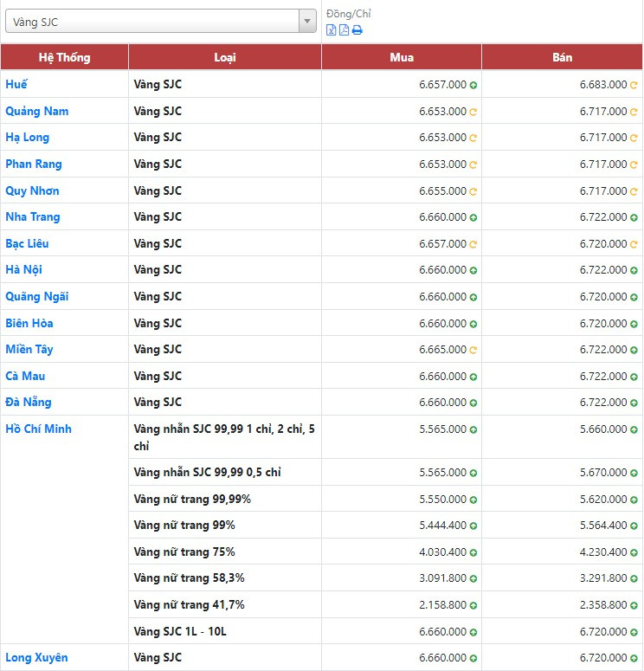The height and width of the screenshot is (671, 644).
Task: Click orange icon in Bạc Liêu Bán cell
Action: coord(634,244)
